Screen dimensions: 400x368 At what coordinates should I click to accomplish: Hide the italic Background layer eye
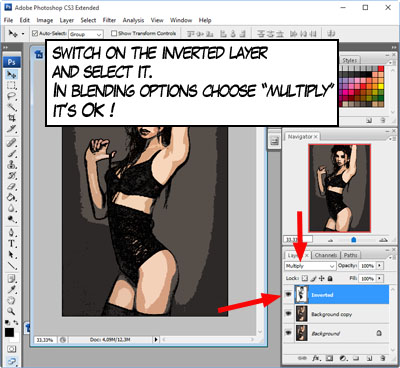[x=288, y=333]
